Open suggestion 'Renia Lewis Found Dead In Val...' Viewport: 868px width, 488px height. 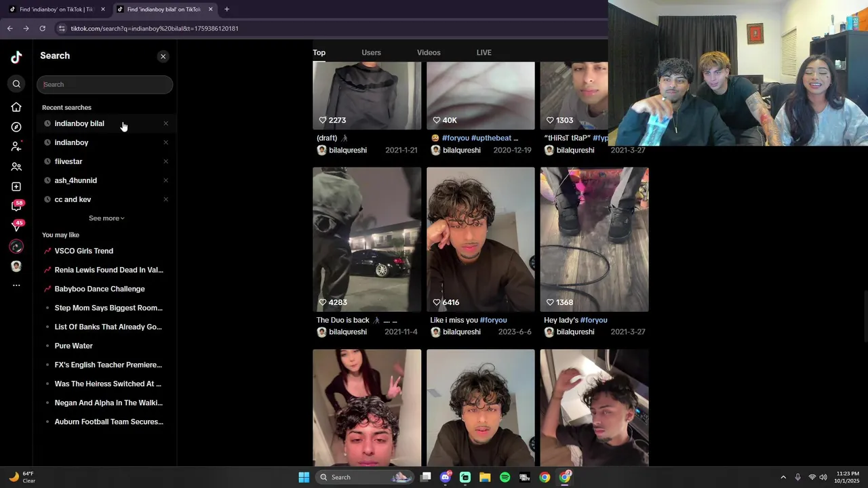click(108, 270)
